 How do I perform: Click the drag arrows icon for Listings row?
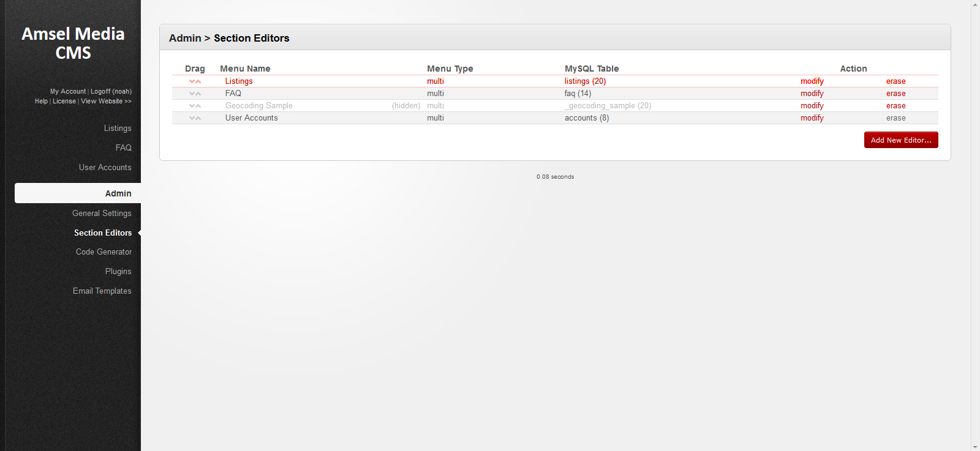pyautogui.click(x=195, y=81)
